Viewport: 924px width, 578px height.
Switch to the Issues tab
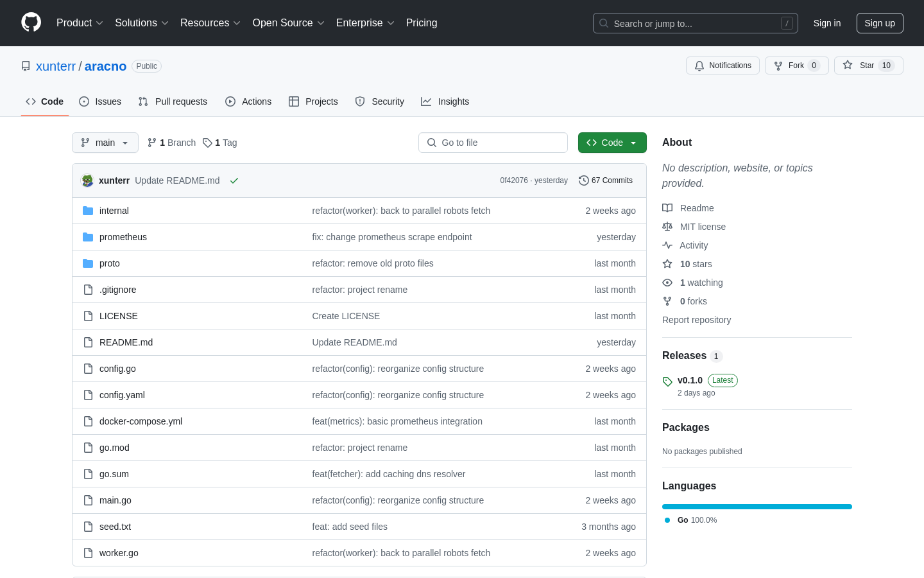click(100, 101)
